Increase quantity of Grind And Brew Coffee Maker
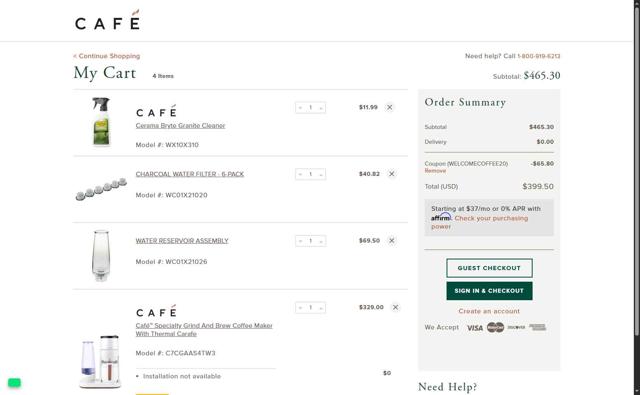The height and width of the screenshot is (395, 640). point(321,308)
